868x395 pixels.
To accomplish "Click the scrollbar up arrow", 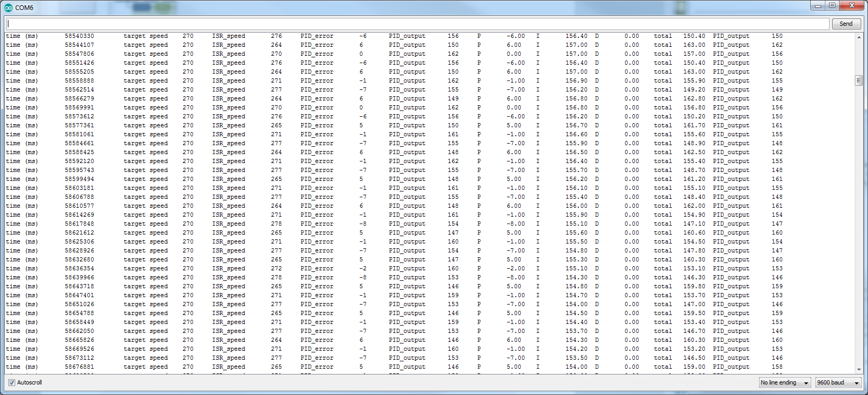I will pos(859,36).
